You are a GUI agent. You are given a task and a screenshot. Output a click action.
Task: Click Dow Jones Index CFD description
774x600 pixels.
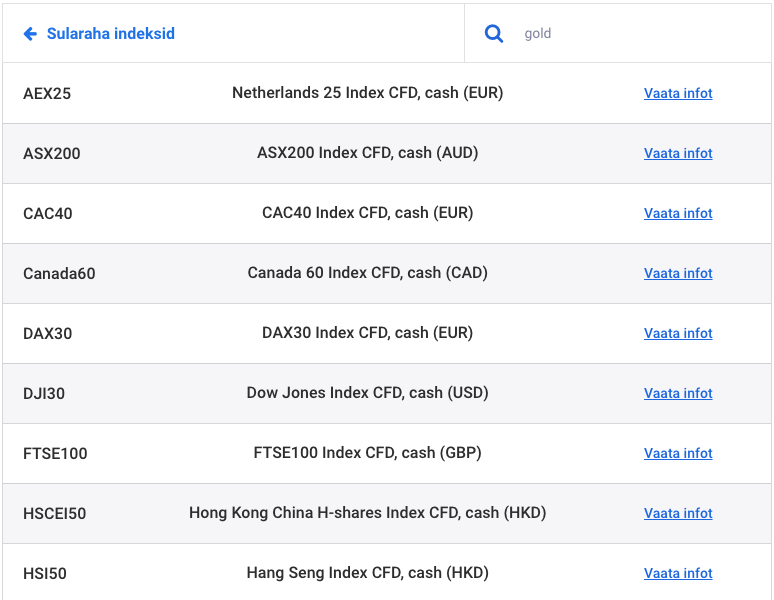368,393
